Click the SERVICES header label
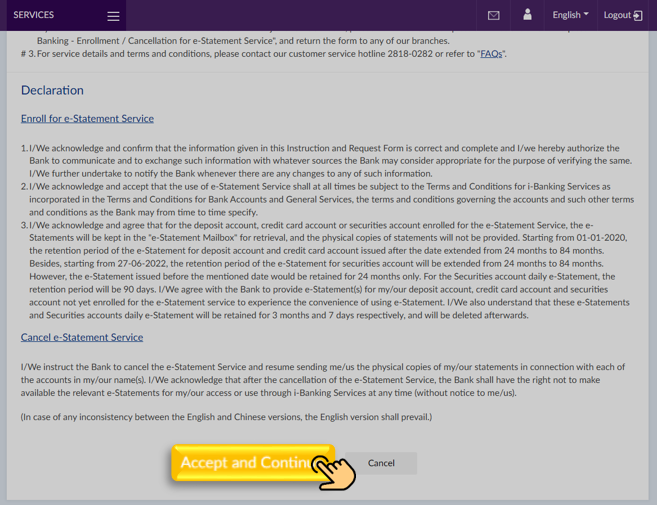The height and width of the screenshot is (505, 657). point(34,15)
